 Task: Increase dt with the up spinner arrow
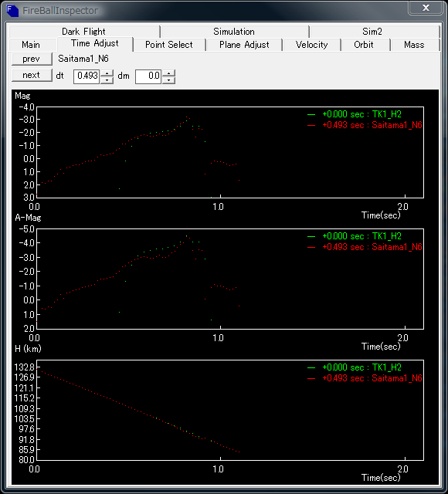tap(107, 73)
